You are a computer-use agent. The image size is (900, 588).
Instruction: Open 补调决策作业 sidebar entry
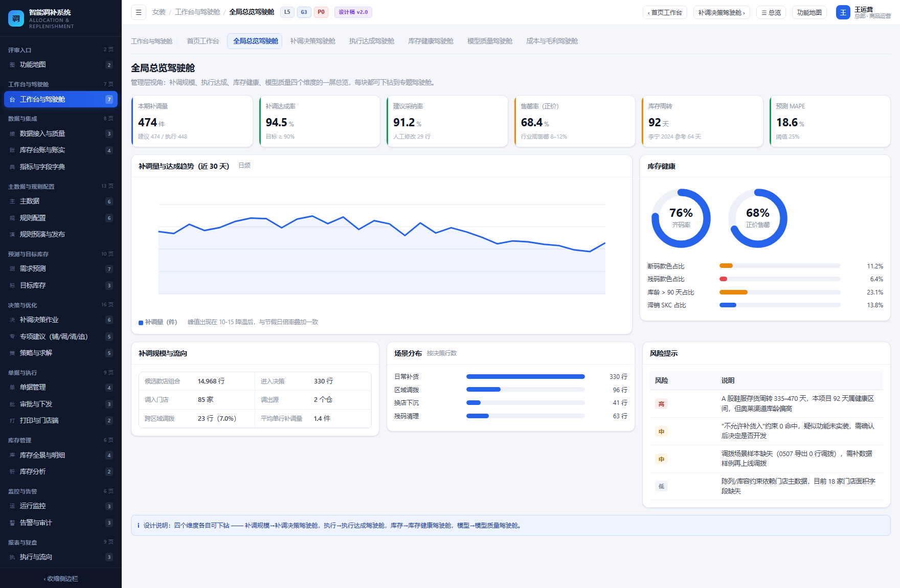(x=61, y=320)
